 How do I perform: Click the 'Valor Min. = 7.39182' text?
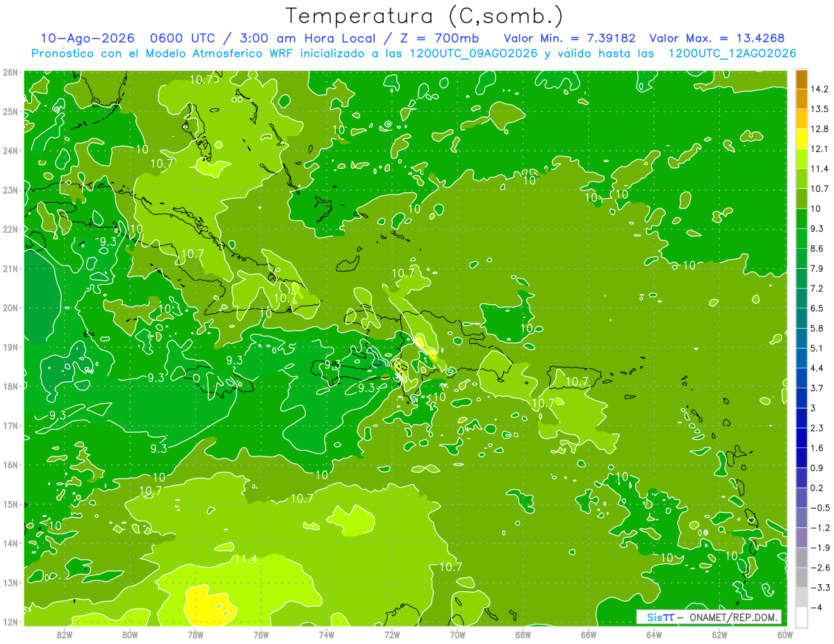click(569, 38)
